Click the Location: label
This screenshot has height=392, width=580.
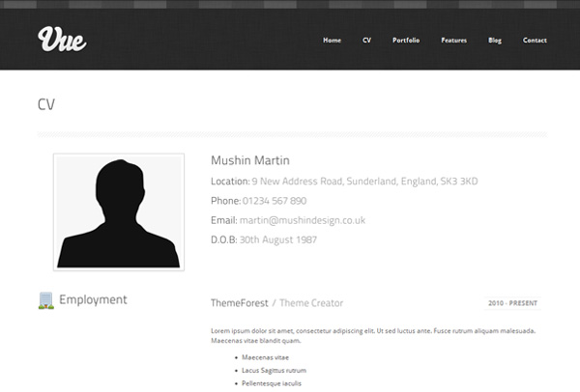[x=230, y=182]
